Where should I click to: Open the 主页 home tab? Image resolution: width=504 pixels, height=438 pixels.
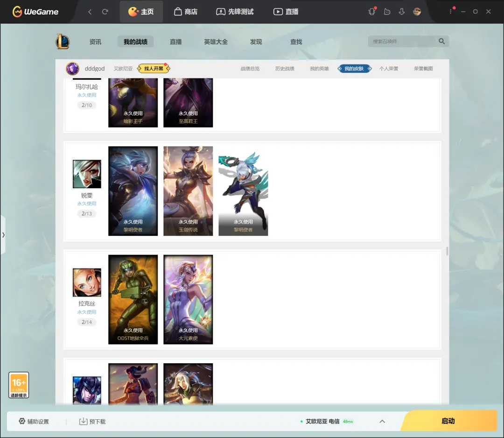[141, 12]
